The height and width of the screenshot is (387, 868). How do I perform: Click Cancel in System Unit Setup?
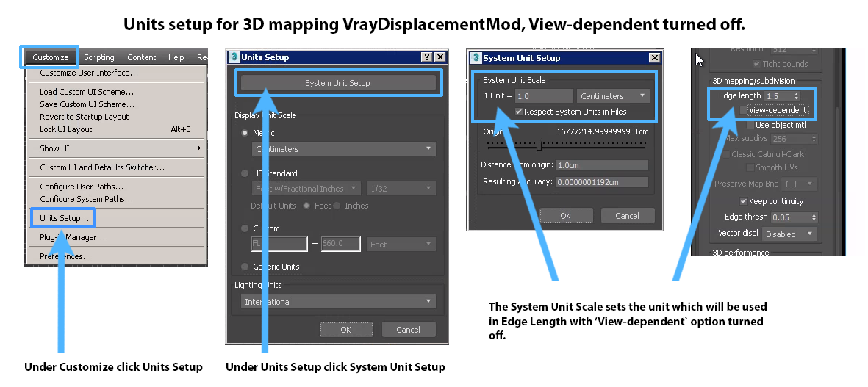[627, 216]
